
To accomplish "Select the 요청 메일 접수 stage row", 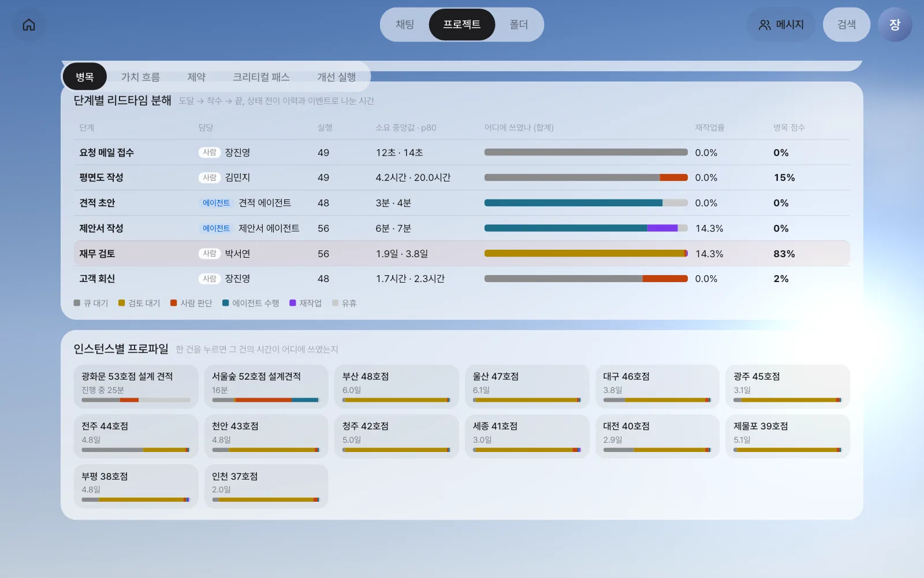I will [x=462, y=153].
